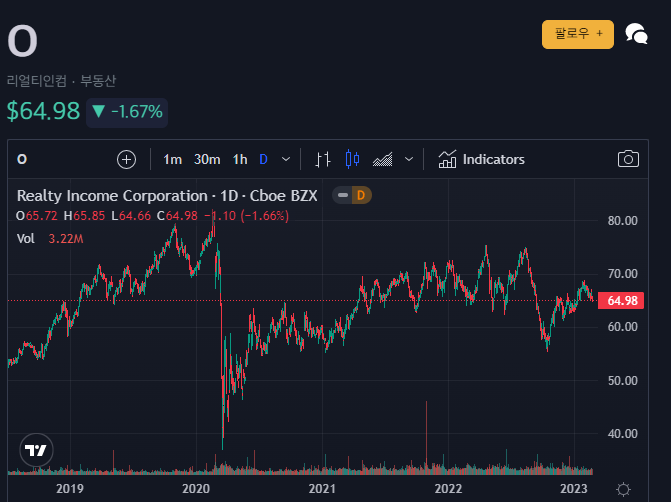Screen dimensions: 671x502
Task: Open the chat bubbles icon
Action: click(636, 34)
